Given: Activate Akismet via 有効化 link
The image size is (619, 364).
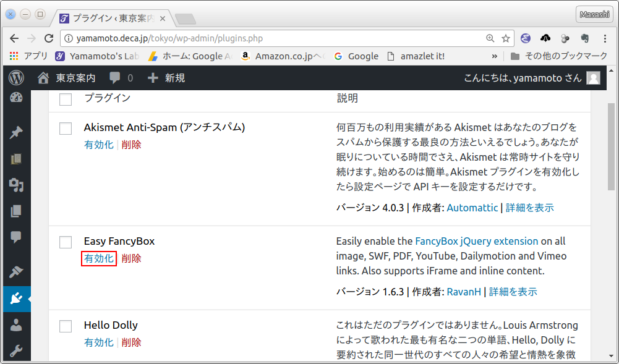Looking at the screenshot, I should [99, 145].
